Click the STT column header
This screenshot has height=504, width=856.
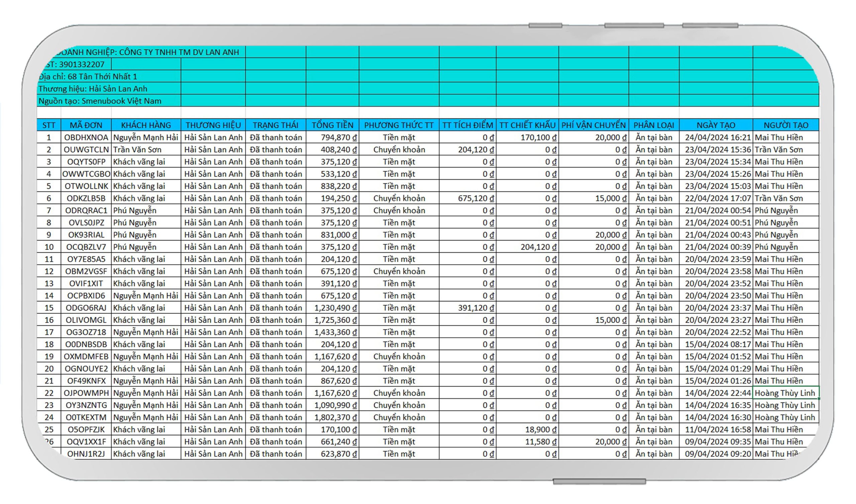point(48,125)
